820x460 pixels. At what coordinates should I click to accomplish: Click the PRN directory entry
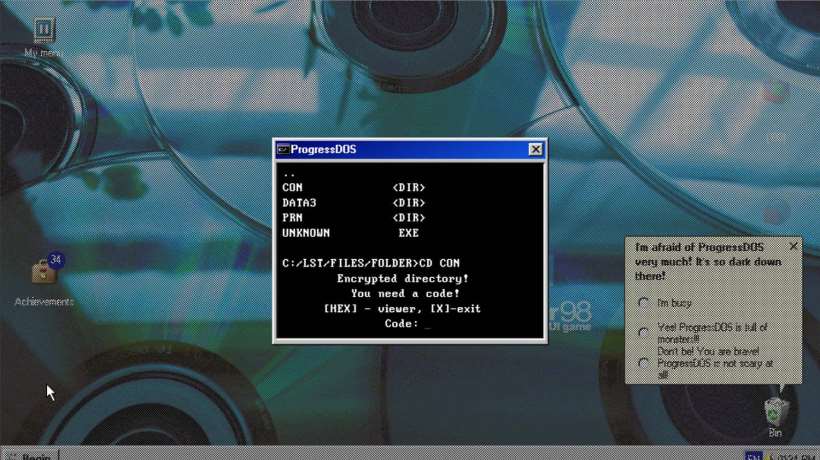click(354, 217)
